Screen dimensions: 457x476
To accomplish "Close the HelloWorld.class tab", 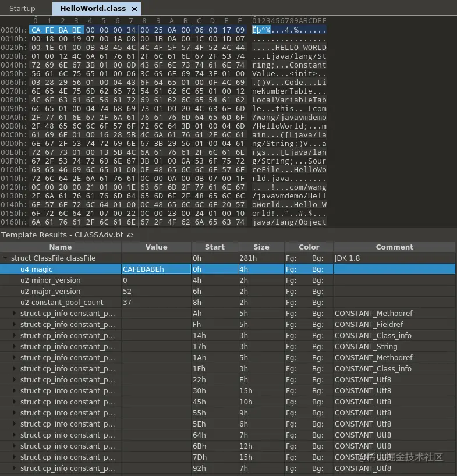I will pos(134,9).
